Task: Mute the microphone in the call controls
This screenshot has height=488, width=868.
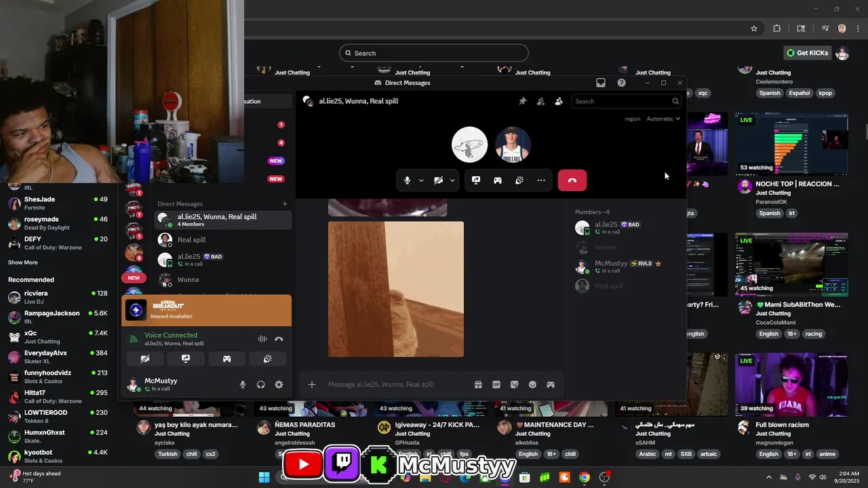Action: (x=407, y=180)
